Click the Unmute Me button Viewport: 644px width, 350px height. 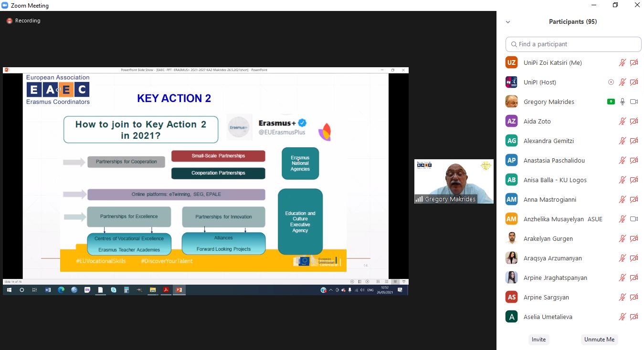tap(599, 340)
